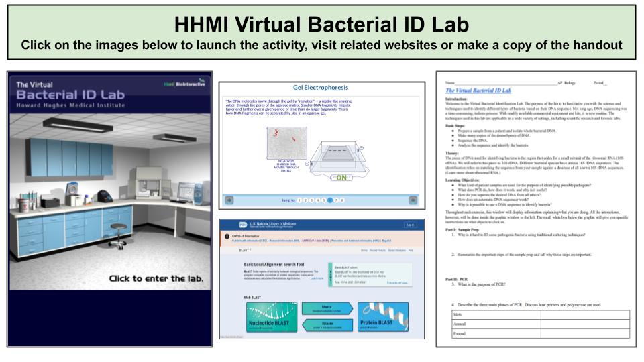The width and height of the screenshot is (644, 362).
Task: Jump to page 8 in Gel Electrophoresis
Action: [x=342, y=200]
